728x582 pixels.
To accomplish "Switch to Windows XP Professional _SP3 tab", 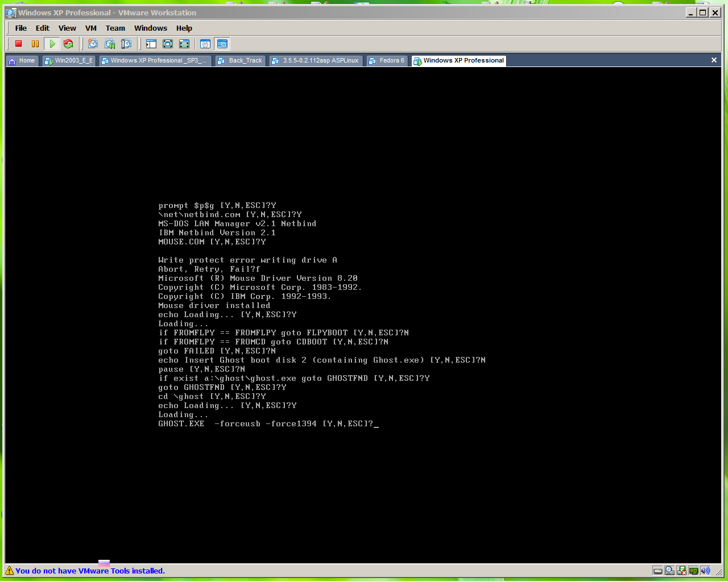I will point(155,60).
